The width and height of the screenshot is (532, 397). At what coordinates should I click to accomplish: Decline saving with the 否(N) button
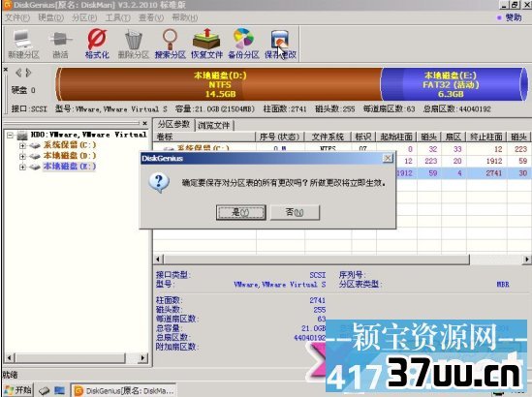pos(295,213)
